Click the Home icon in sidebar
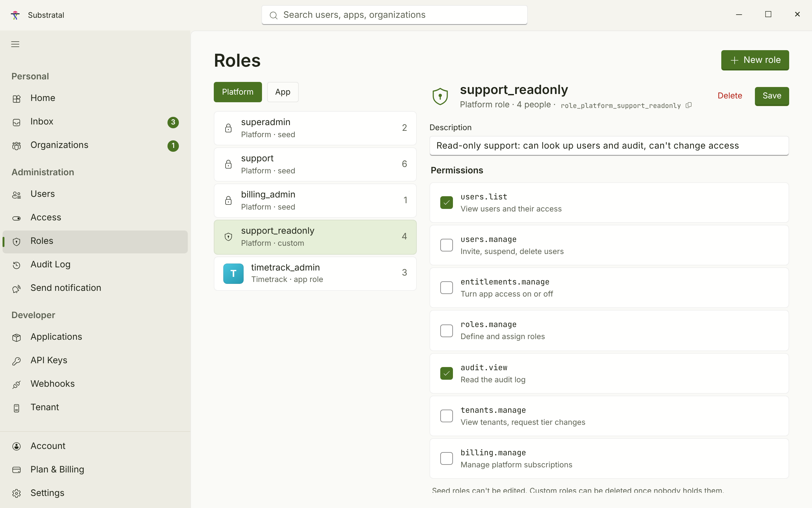This screenshot has width=812, height=508. (16, 98)
